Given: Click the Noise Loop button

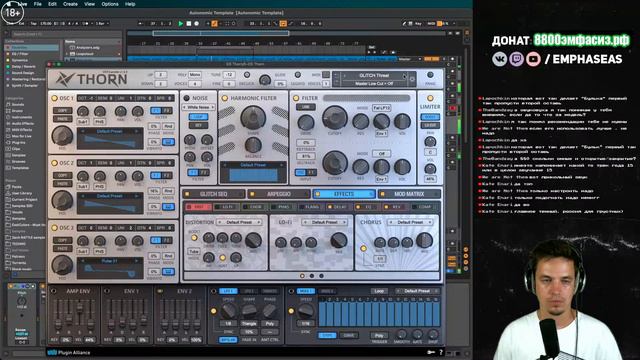Looking at the screenshot, I should pos(198,117).
